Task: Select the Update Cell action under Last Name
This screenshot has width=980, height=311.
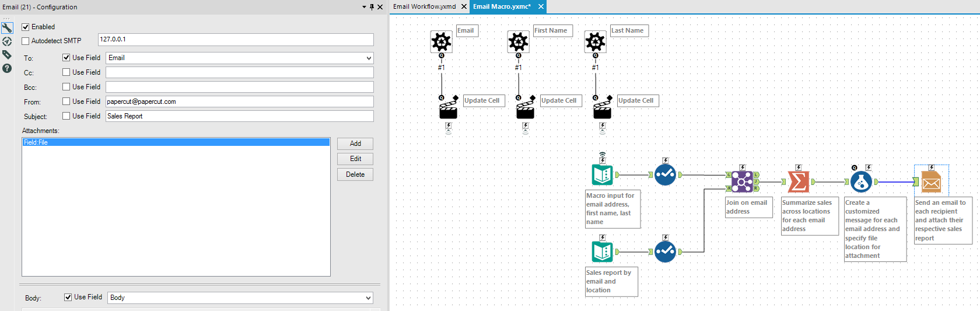Action: (x=602, y=110)
